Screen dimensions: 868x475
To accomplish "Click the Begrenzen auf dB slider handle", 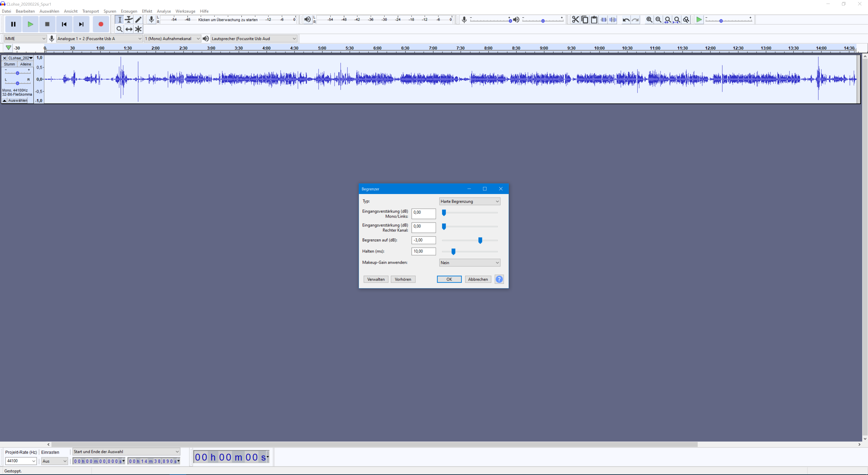I will [480, 240].
